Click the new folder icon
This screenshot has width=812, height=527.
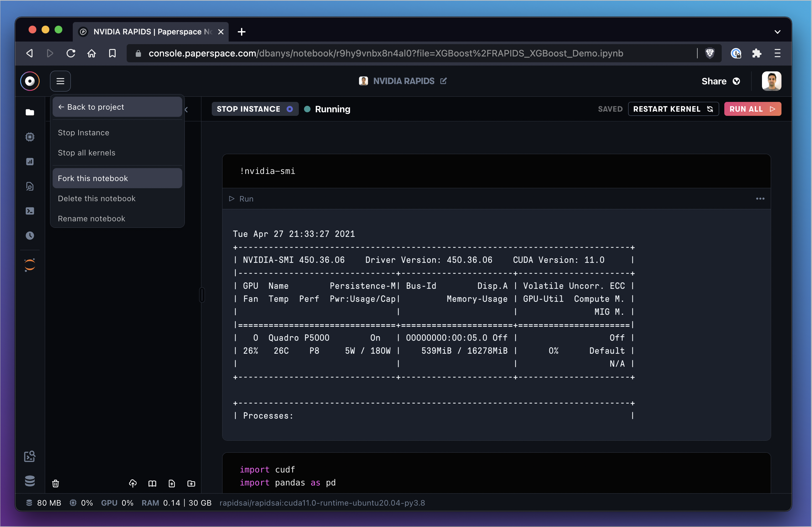(x=191, y=484)
